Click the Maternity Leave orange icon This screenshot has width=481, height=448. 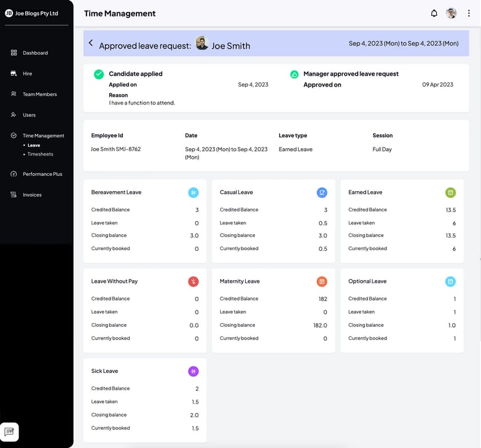pyautogui.click(x=322, y=281)
